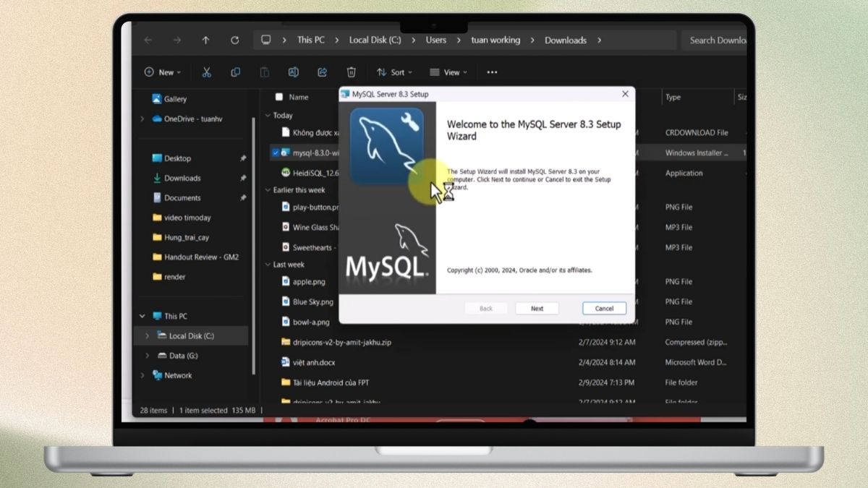Viewport: 868px width, 488px height.
Task: Open Downloads in quick access
Action: pyautogui.click(x=176, y=178)
